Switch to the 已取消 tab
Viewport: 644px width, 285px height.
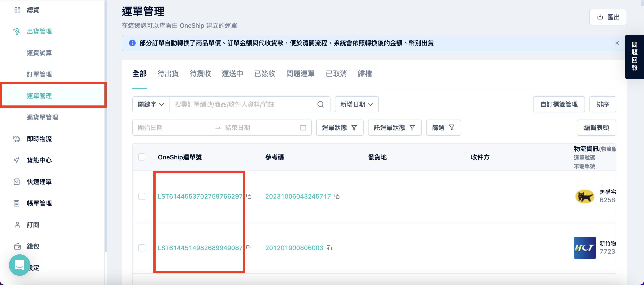(x=336, y=74)
